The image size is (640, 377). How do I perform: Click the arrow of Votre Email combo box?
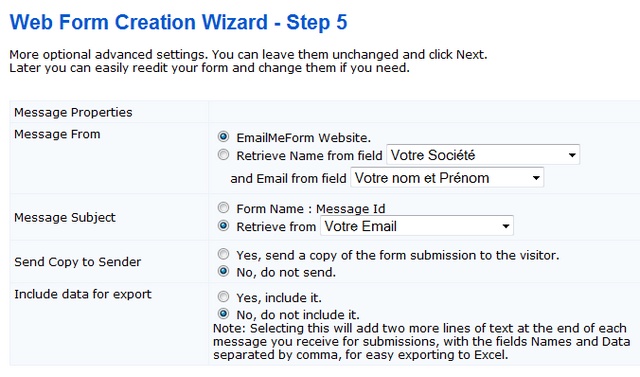506,226
